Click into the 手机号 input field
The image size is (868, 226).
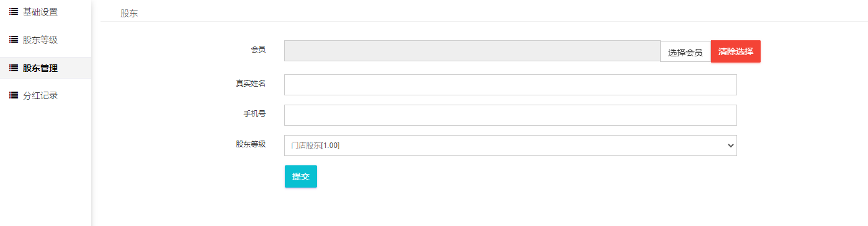(x=510, y=115)
